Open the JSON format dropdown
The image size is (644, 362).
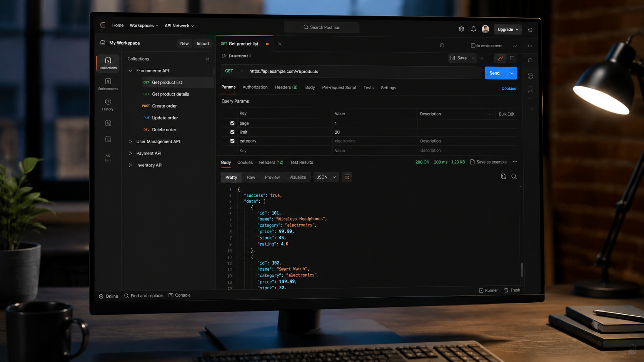(x=326, y=177)
